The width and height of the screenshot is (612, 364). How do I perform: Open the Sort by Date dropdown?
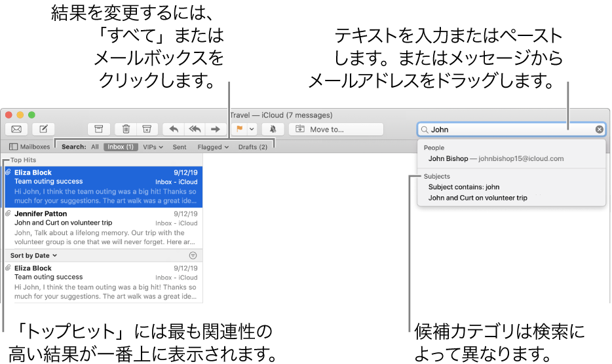33,255
